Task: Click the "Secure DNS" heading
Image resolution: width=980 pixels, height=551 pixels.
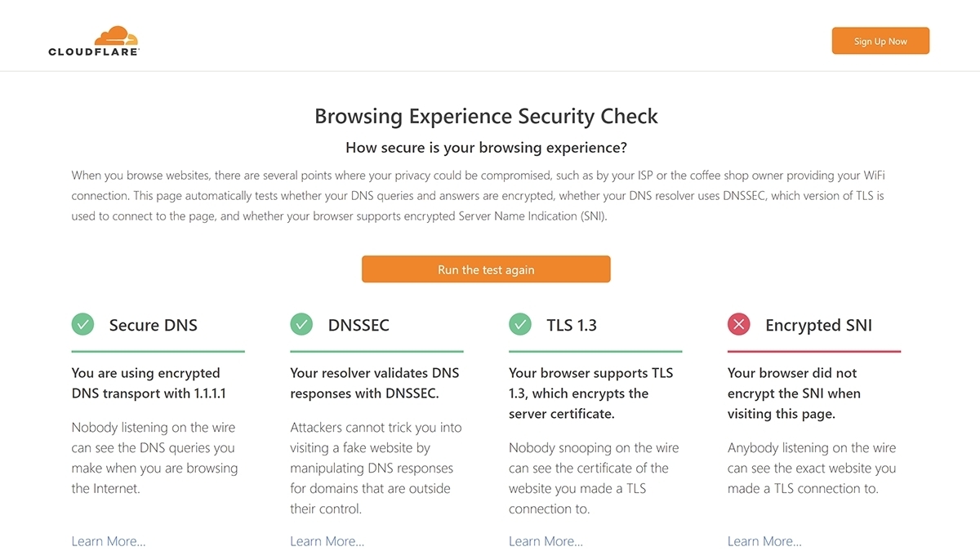Action: [x=154, y=325]
